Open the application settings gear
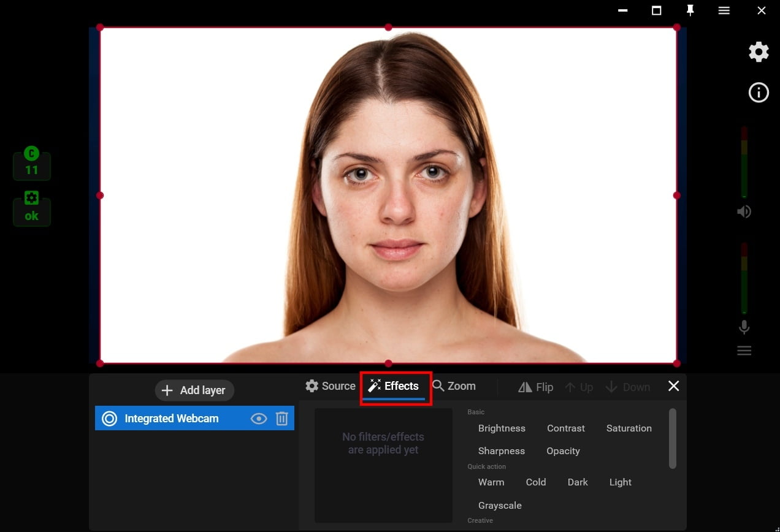The height and width of the screenshot is (532, 780). point(758,51)
